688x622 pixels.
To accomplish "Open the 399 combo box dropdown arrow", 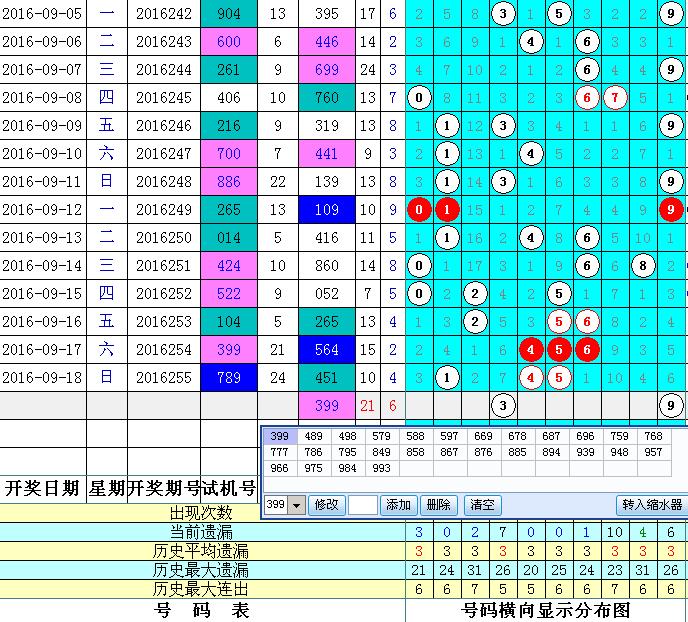I will point(297,506).
